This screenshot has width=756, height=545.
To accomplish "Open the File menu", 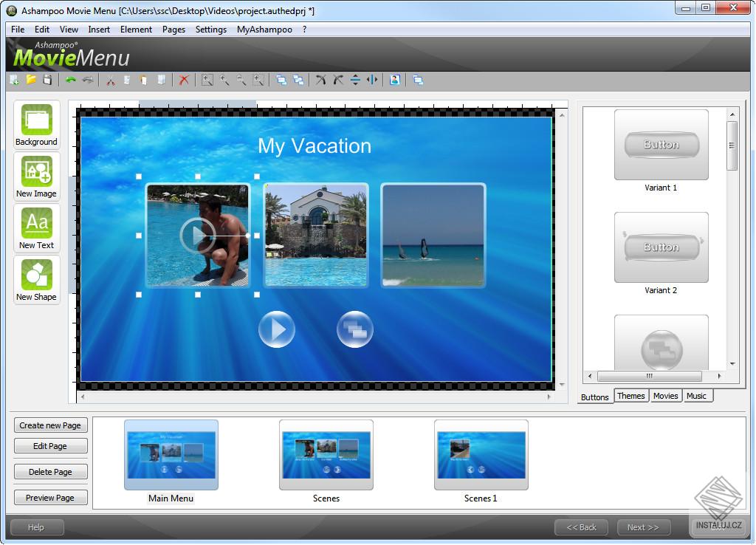I will pyautogui.click(x=18, y=30).
